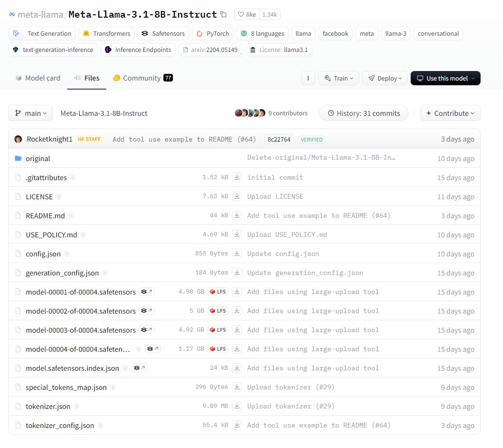
Task: Click the security check icon beside LICENSE
Action: pos(59,197)
